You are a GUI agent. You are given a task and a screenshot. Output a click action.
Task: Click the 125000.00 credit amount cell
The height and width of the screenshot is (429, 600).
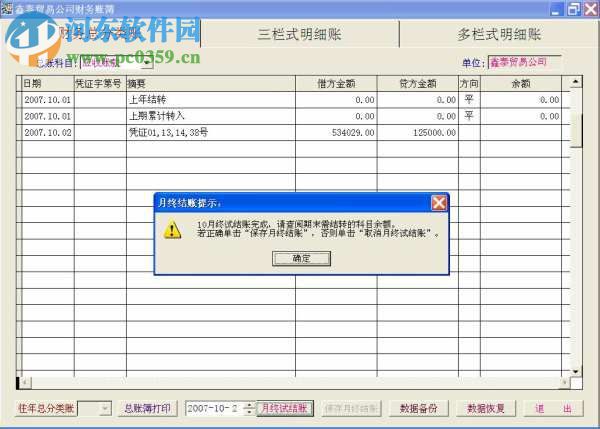(418, 132)
